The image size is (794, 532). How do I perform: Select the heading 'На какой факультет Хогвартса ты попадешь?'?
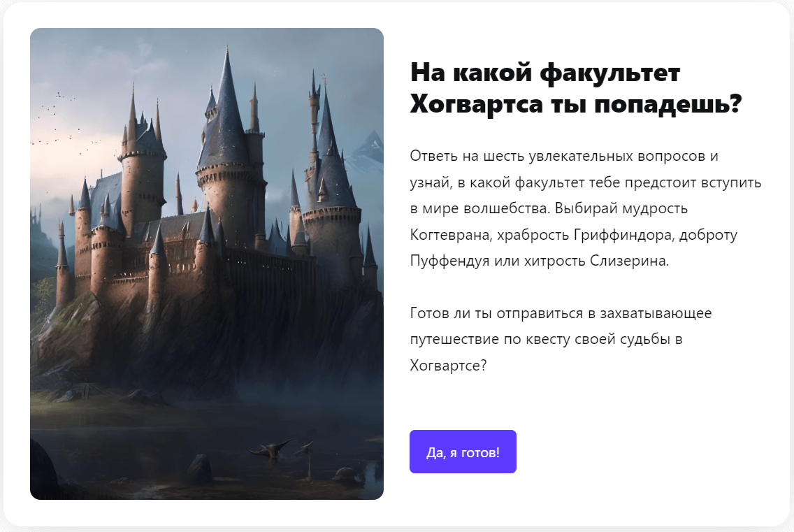(x=576, y=88)
